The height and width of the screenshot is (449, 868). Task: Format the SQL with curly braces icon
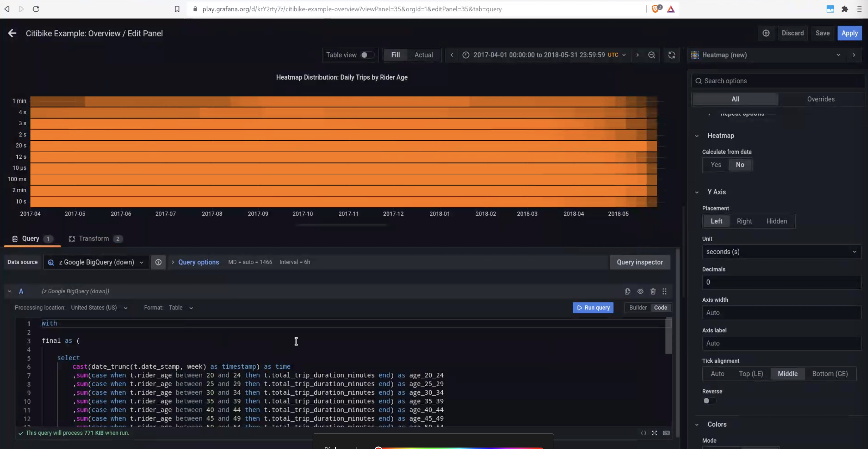(x=644, y=433)
